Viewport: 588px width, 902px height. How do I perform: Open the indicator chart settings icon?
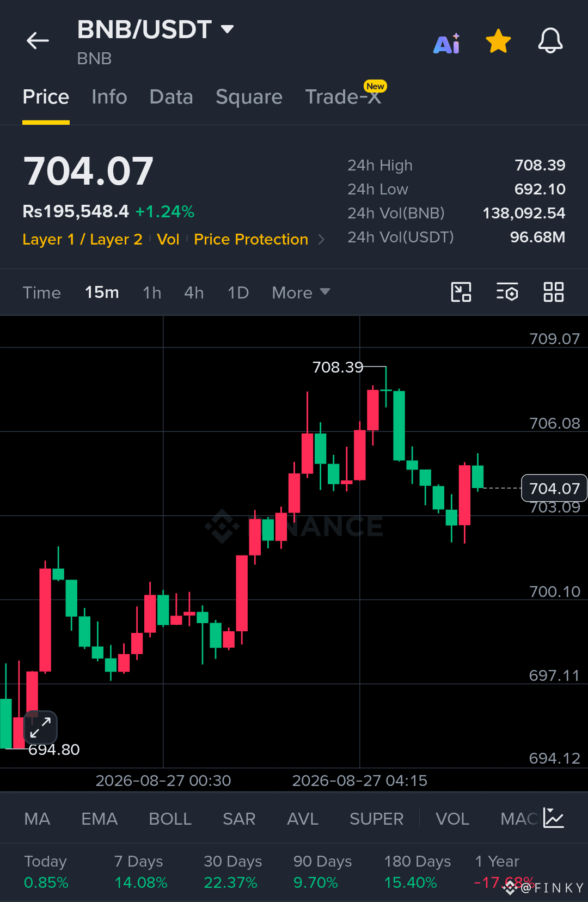pyautogui.click(x=554, y=818)
